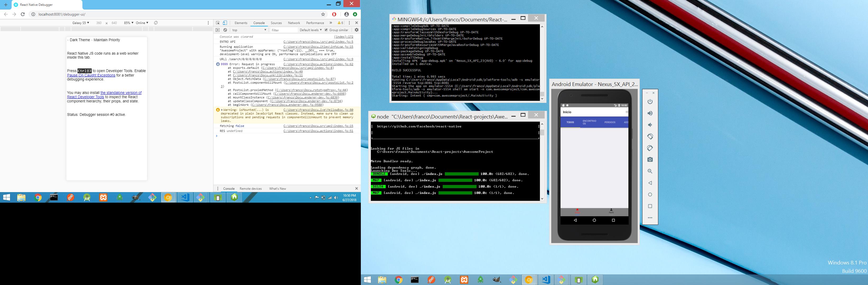This screenshot has width=868, height=285.
Task: Switch to the Network tab in DevTools
Action: (x=294, y=23)
